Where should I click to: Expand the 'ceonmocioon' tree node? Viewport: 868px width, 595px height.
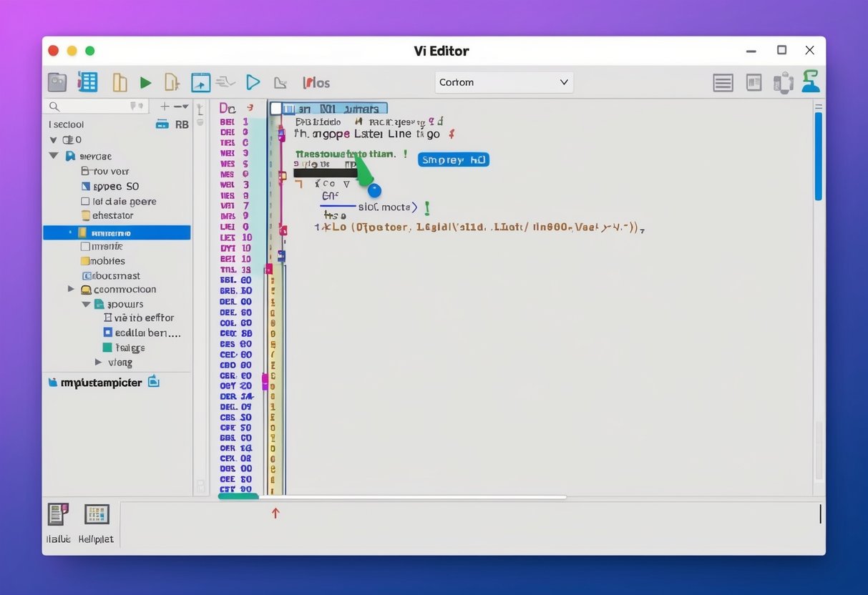71,290
